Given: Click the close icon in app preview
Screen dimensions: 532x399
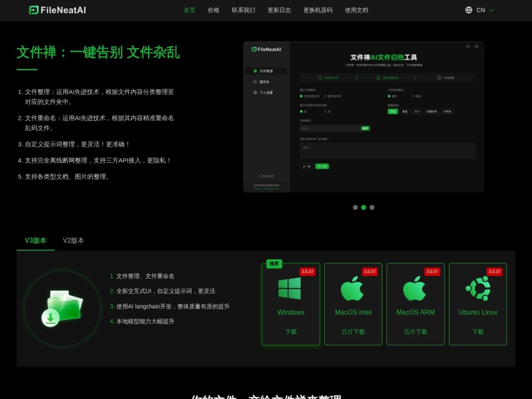Looking at the screenshot, I should pyautogui.click(x=477, y=46).
